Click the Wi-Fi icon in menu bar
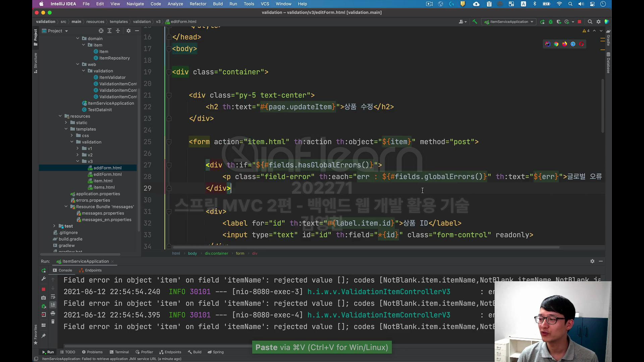This screenshot has width=644, height=362. pos(559,4)
